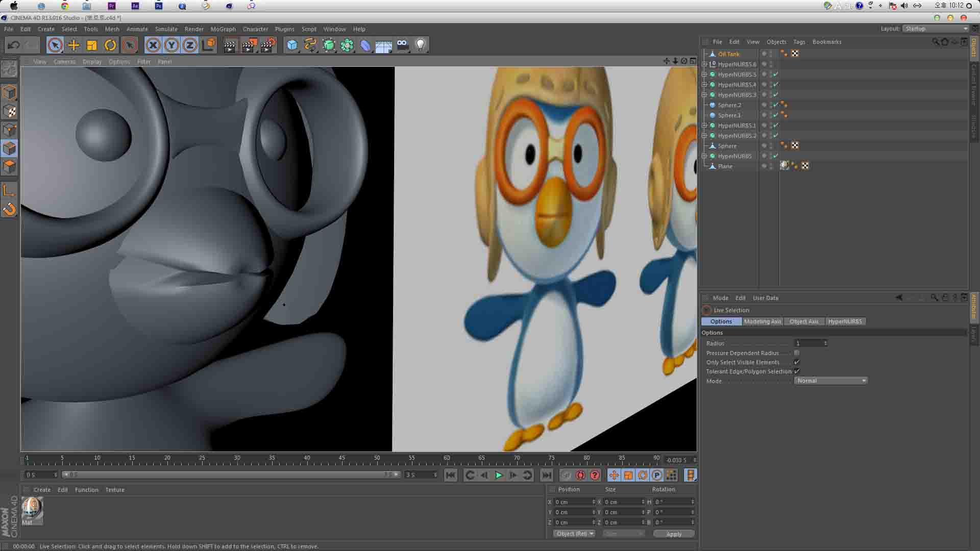Image resolution: width=980 pixels, height=551 pixels.
Task: Open the viewport Cameras menu
Action: tap(64, 62)
